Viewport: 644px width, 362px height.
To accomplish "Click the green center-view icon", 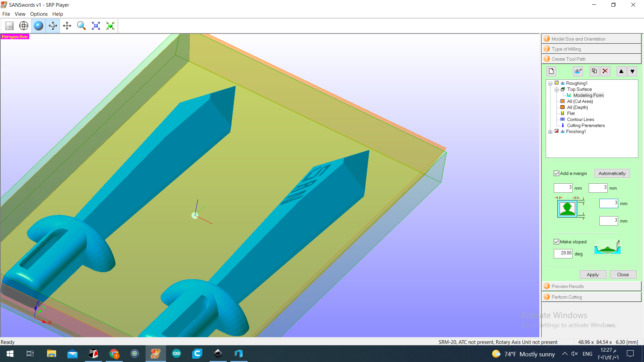I will [110, 26].
